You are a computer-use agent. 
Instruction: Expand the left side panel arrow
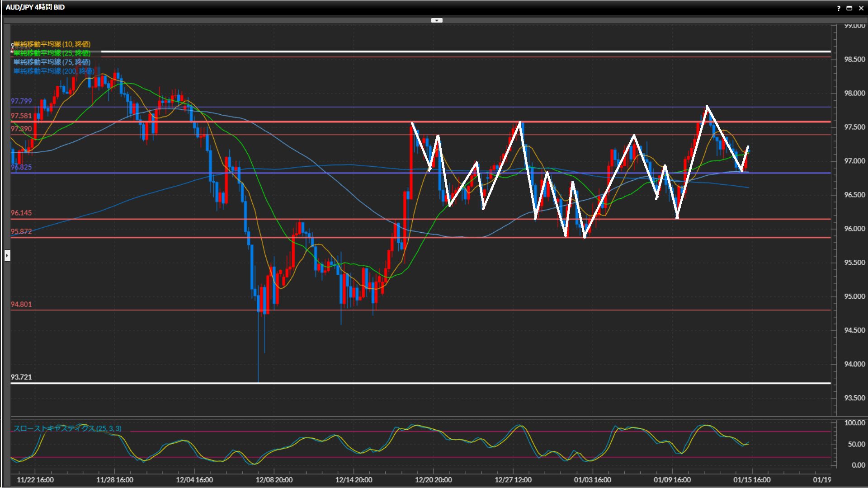pos(7,256)
